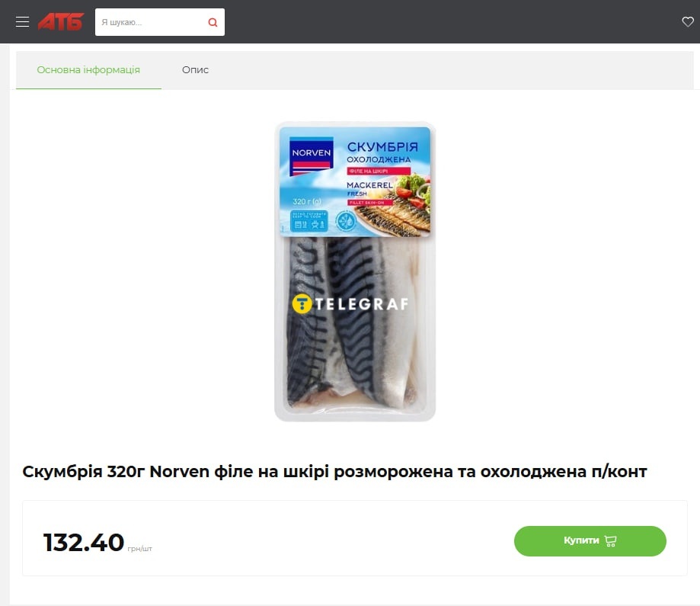This screenshot has width=700, height=606.
Task: Click the '320 г (g)' weight label
Action: tap(307, 201)
